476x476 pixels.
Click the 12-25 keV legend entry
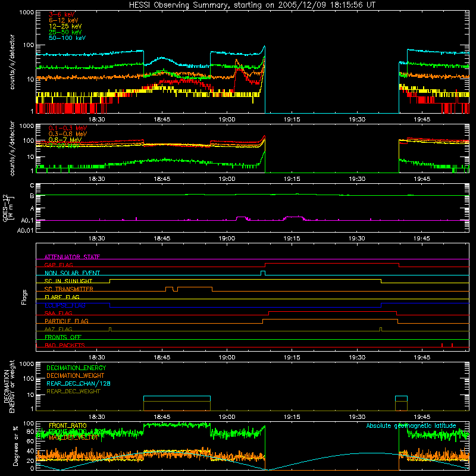65,26
